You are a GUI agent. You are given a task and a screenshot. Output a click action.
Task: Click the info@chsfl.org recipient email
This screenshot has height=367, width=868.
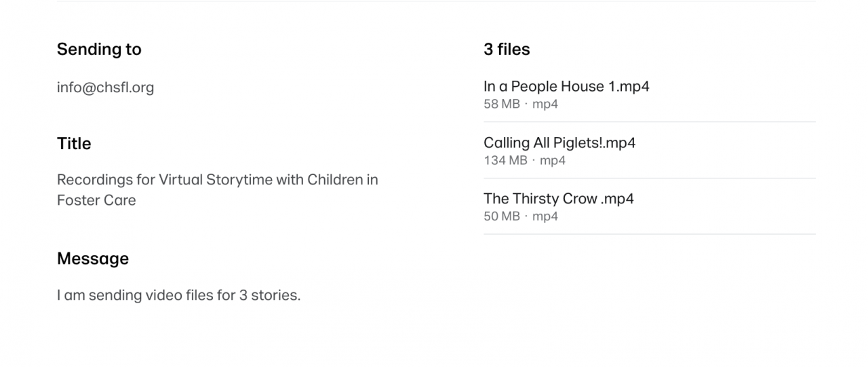105,88
